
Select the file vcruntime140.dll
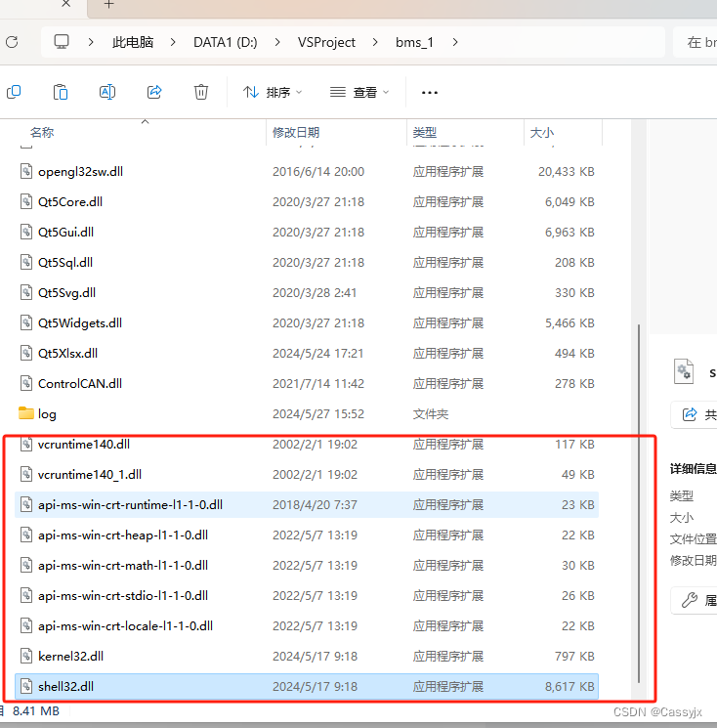point(307,445)
